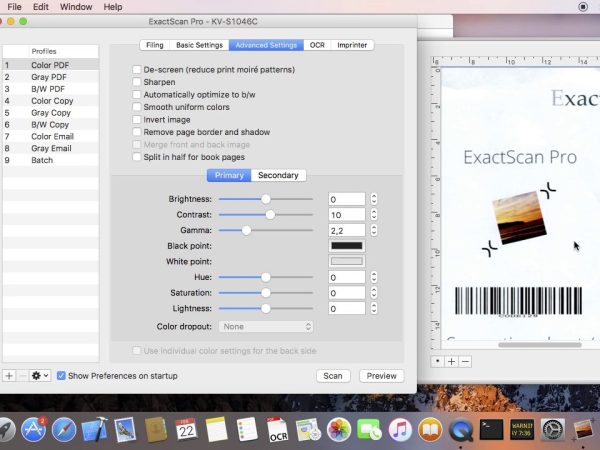Open Console warning icon in dock
The image size is (600, 450).
pos(522,429)
